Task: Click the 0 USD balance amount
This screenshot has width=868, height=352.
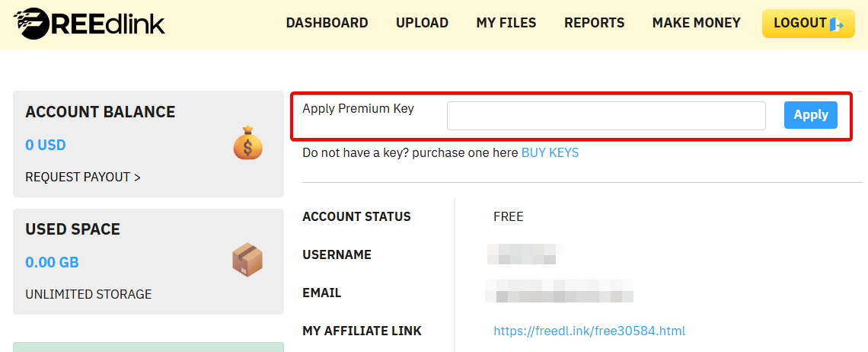Action: click(46, 145)
